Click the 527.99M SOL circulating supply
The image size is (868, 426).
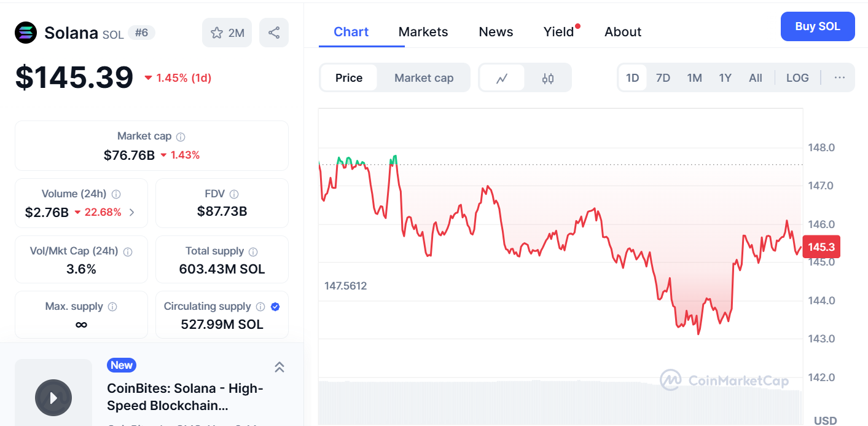coord(222,325)
